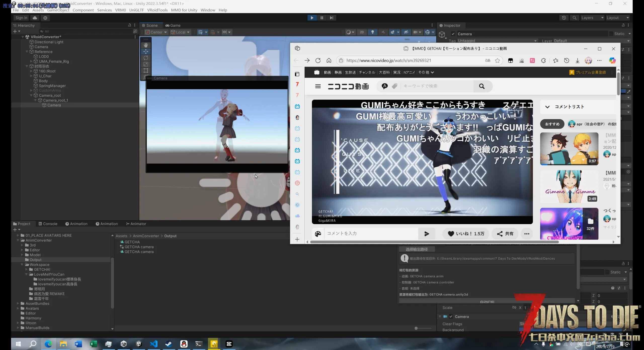Viewport: 644px width, 350px height.
Task: Open the VRoidTools menu
Action: point(157,10)
